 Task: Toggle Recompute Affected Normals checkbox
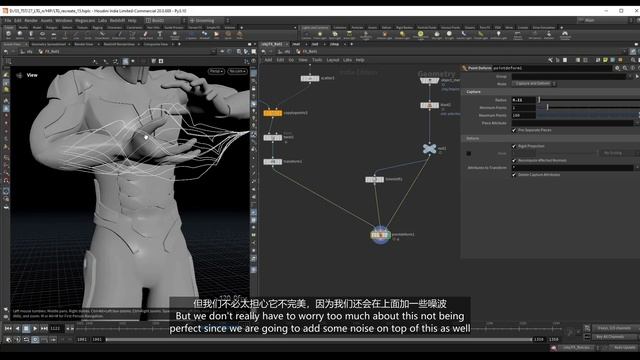pyautogui.click(x=514, y=160)
